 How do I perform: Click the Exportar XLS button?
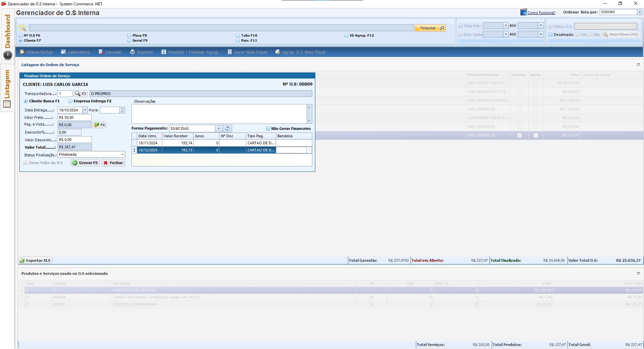click(35, 260)
